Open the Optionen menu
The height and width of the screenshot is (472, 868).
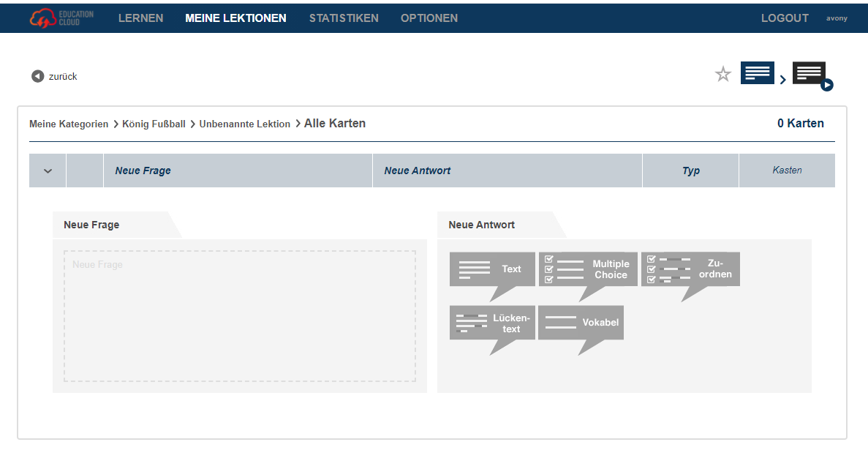[429, 18]
